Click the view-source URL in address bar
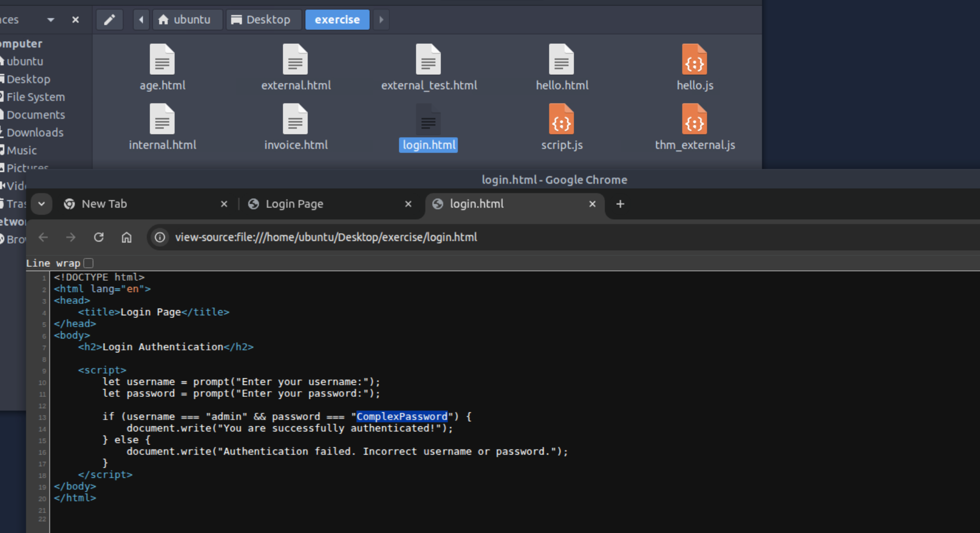 326,237
